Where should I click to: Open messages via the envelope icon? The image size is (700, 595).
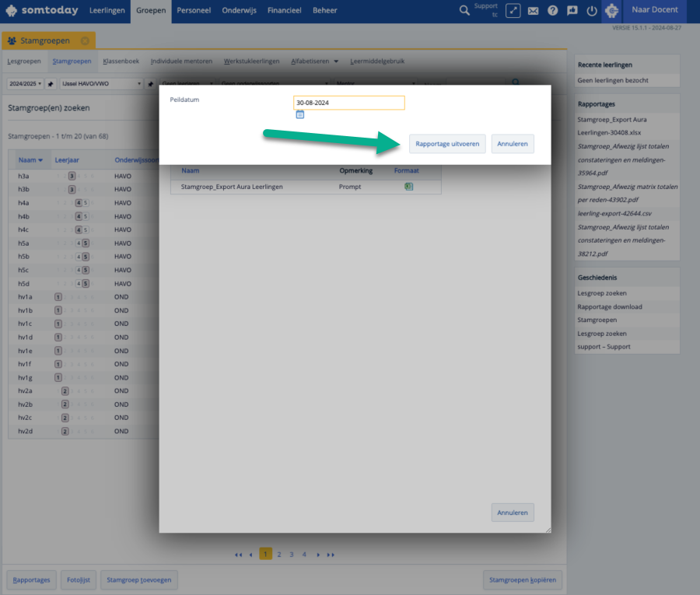(x=533, y=11)
